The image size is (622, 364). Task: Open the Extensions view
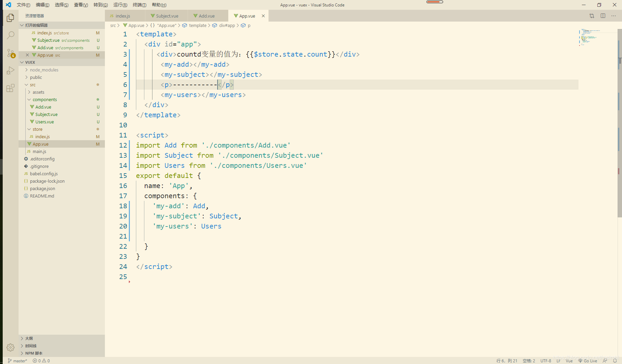coord(10,88)
